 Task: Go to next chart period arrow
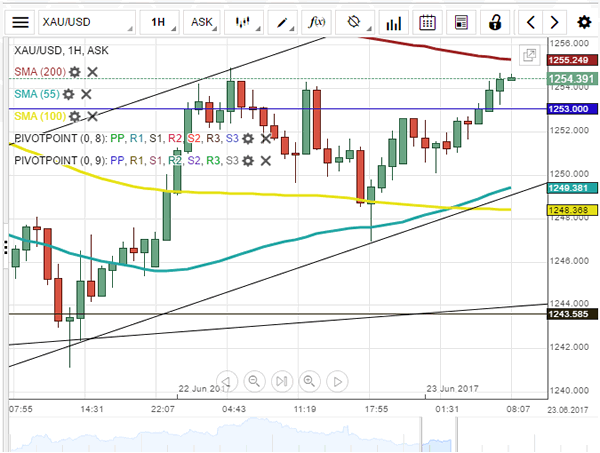pos(556,21)
